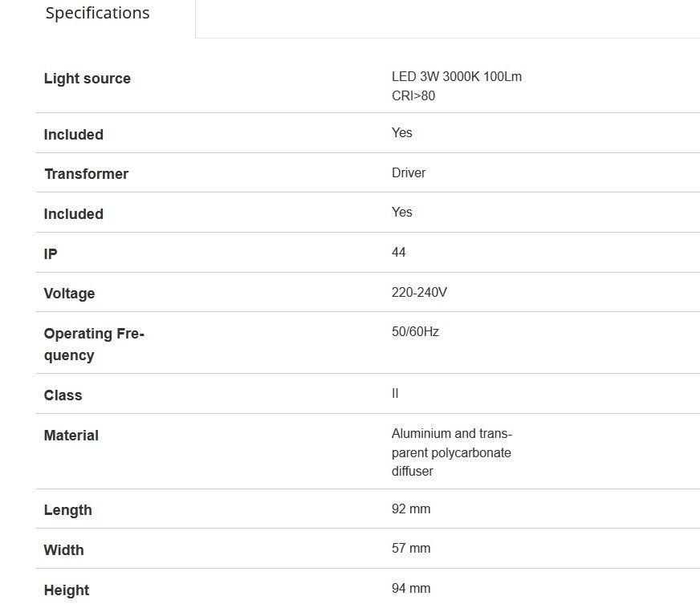Click the Voltage label

tap(69, 294)
